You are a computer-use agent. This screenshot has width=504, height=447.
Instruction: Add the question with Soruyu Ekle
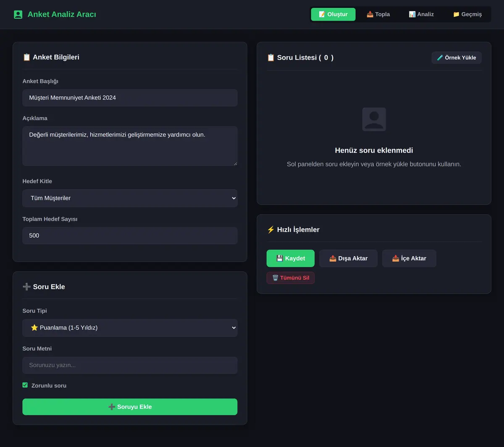130,407
